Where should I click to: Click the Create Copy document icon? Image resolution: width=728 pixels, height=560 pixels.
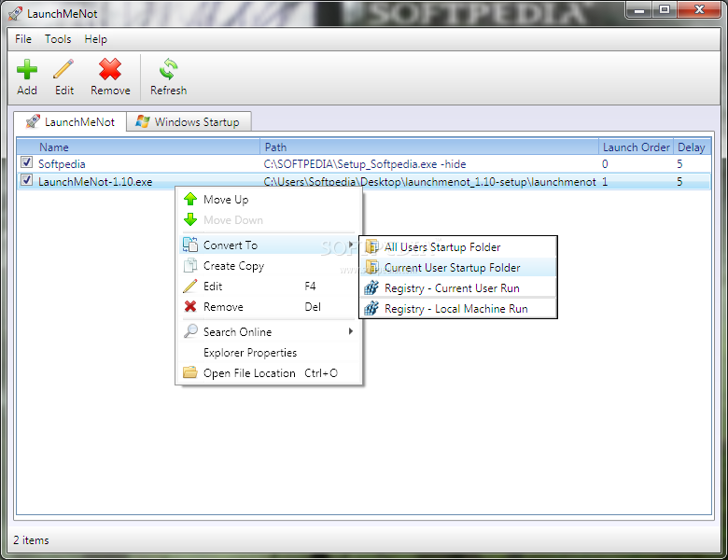click(x=190, y=265)
